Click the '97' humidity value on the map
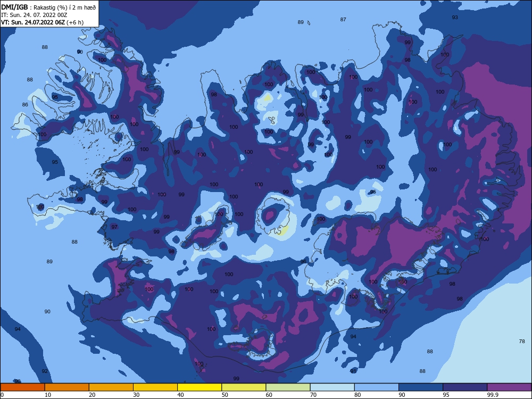This screenshot has width=532, height=399. pos(114,227)
